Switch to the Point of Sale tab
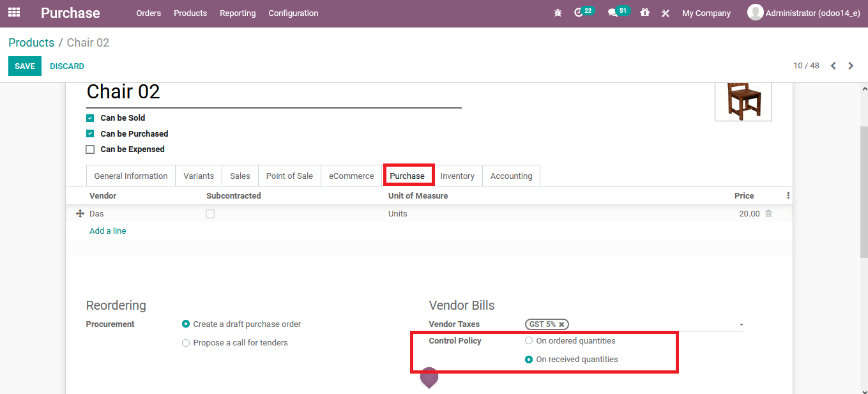 click(289, 176)
